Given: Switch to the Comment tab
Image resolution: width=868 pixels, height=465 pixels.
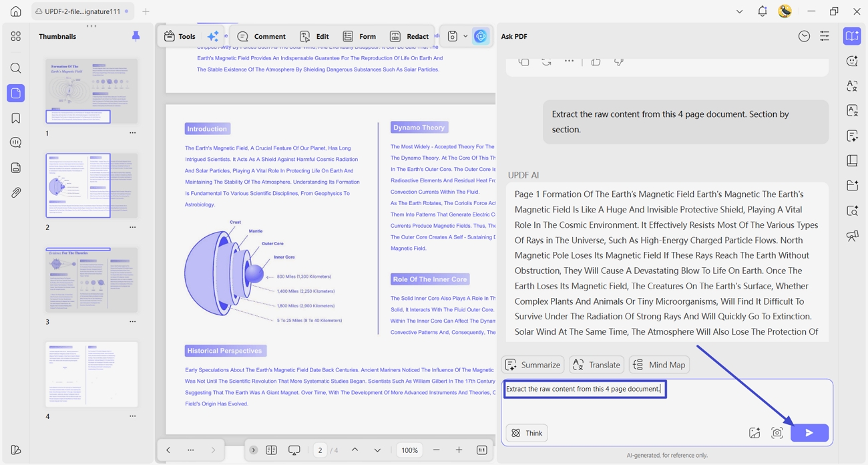Looking at the screenshot, I should pos(262,36).
